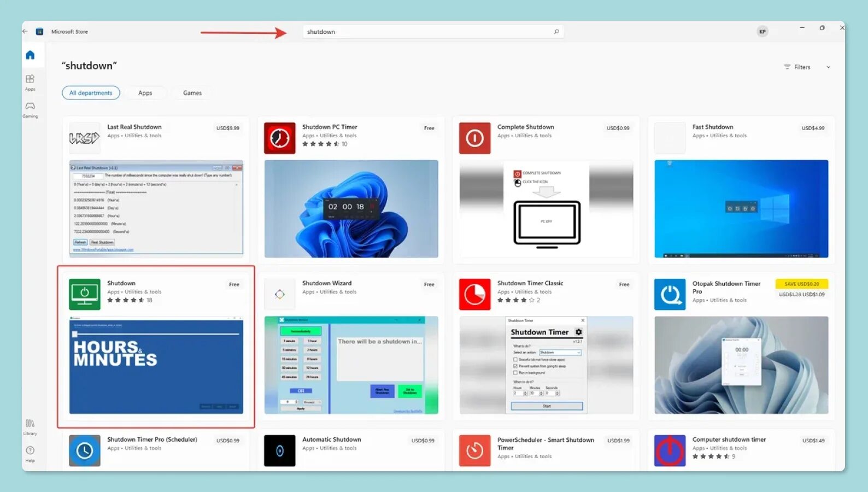Click the Shutdown Timer Classic app icon
This screenshot has height=492, width=868.
475,295
